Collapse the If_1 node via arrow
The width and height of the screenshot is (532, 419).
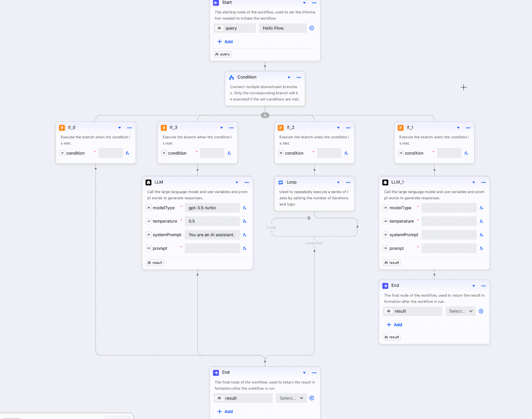click(x=458, y=128)
